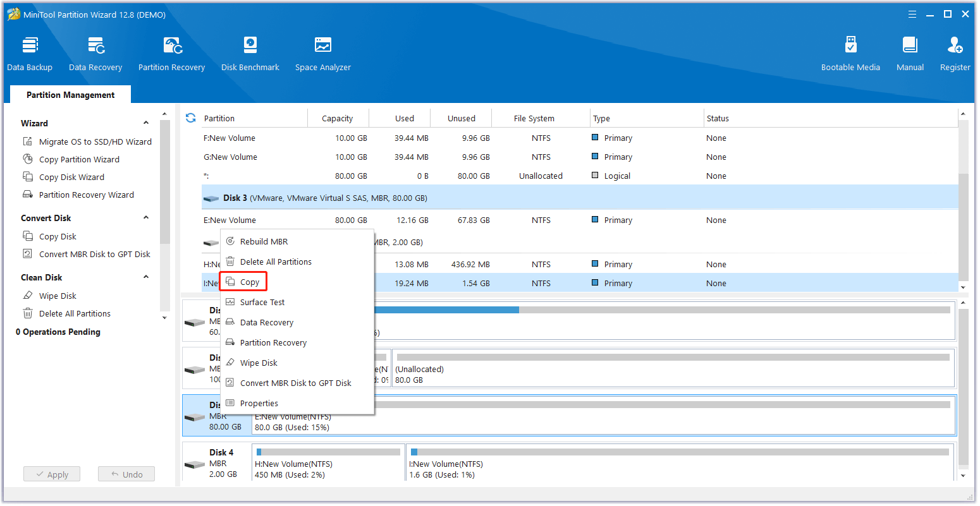Refresh the partition list
This screenshot has width=980, height=506.
(190, 118)
